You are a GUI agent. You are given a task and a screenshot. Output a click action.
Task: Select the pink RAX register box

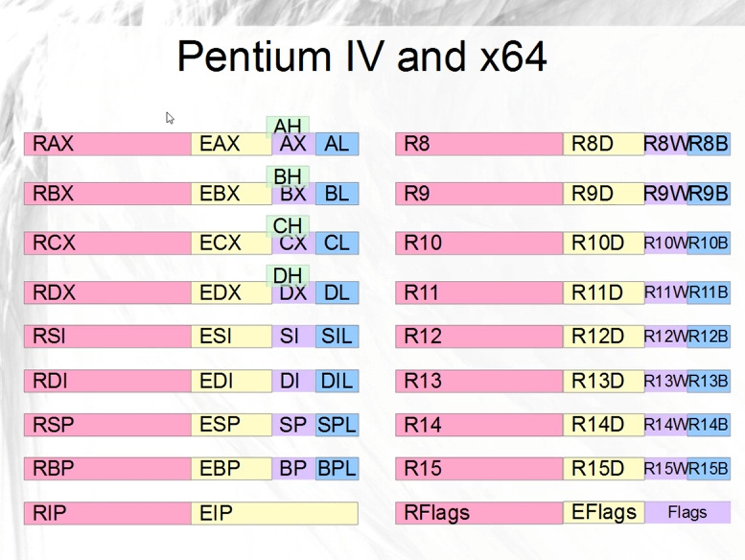click(x=107, y=144)
